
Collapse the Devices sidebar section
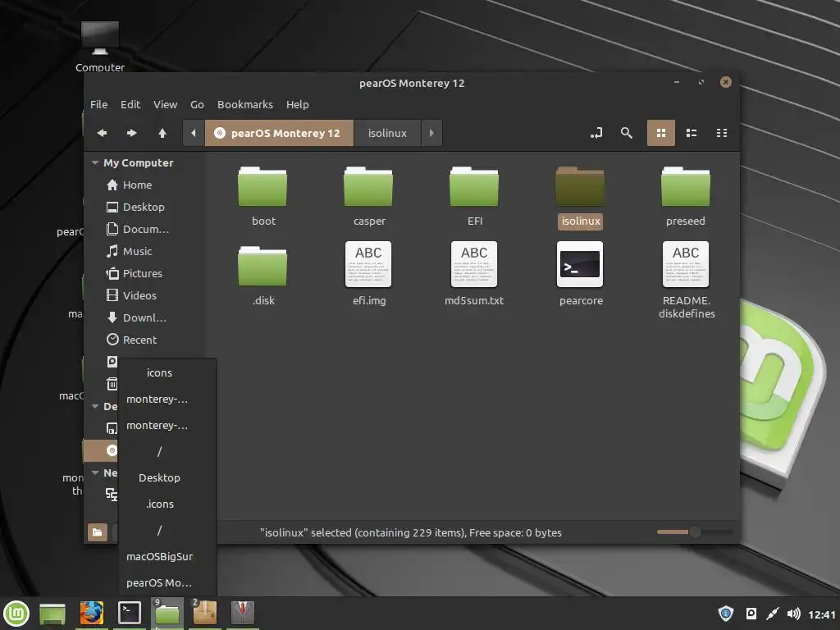tap(95, 407)
